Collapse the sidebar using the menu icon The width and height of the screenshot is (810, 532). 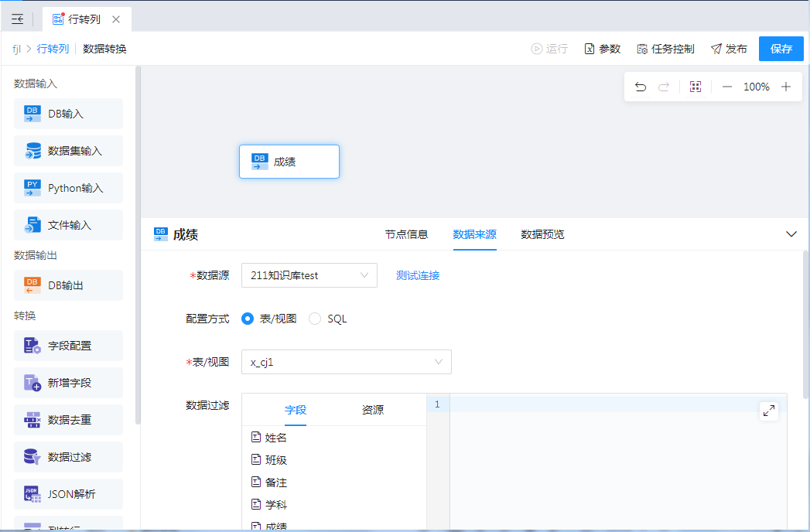point(17,19)
